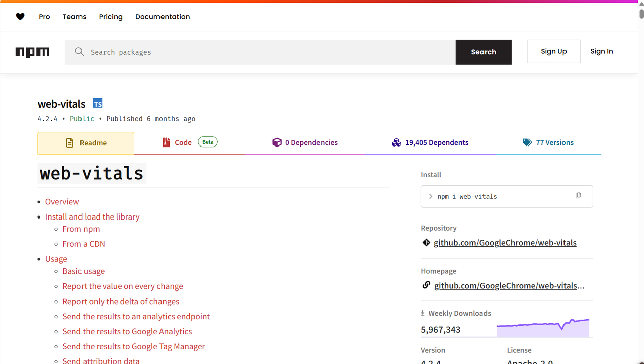Image resolution: width=644 pixels, height=364 pixels.
Task: Click the purple Dependencies cube icon
Action: click(x=277, y=142)
